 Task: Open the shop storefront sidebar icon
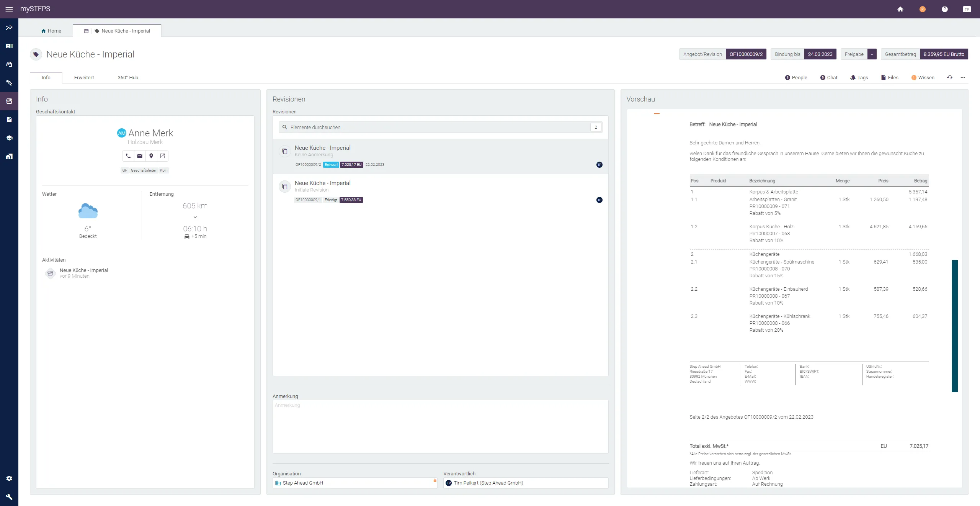pyautogui.click(x=9, y=101)
